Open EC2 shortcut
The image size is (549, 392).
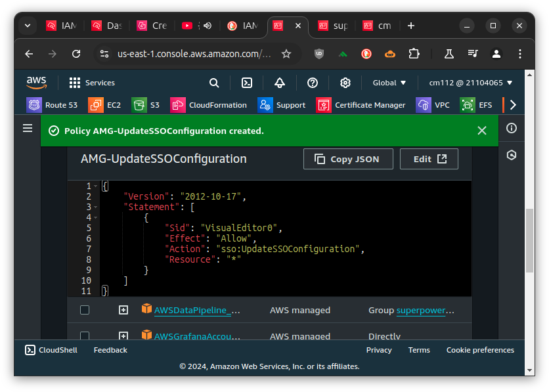pos(104,105)
